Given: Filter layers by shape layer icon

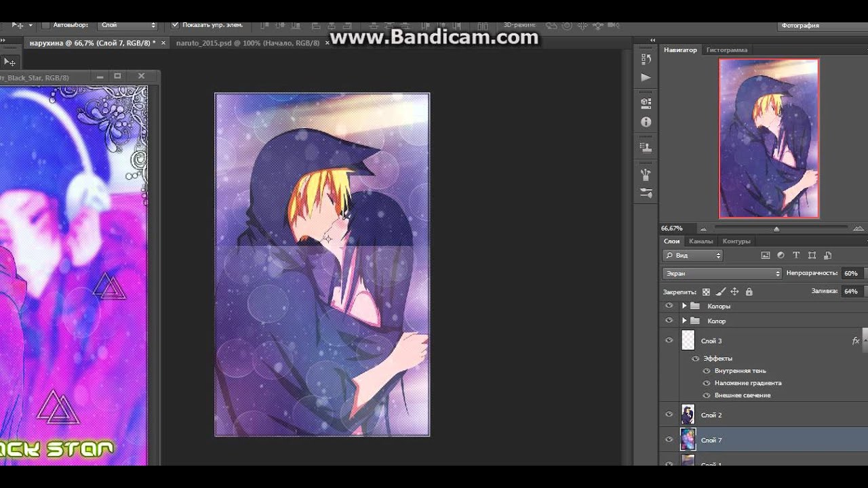Looking at the screenshot, I should (x=812, y=256).
